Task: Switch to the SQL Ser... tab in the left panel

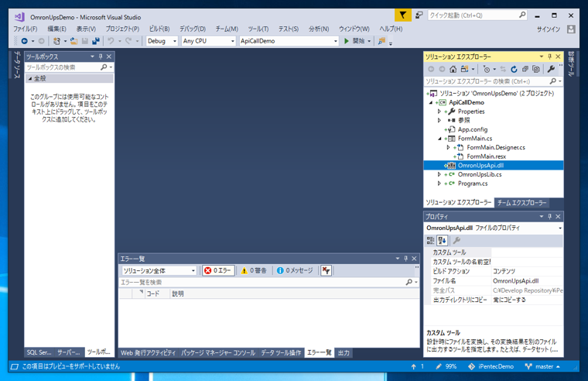Action: [39, 352]
